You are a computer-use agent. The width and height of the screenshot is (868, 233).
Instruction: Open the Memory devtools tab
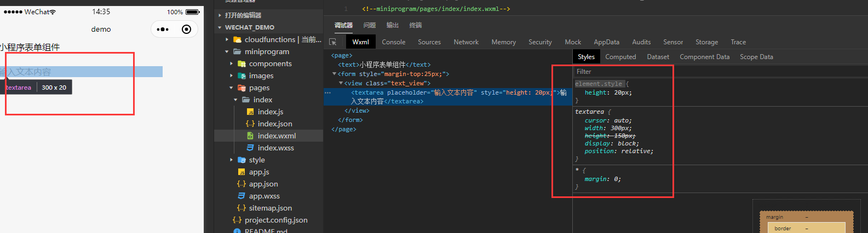[x=504, y=42]
